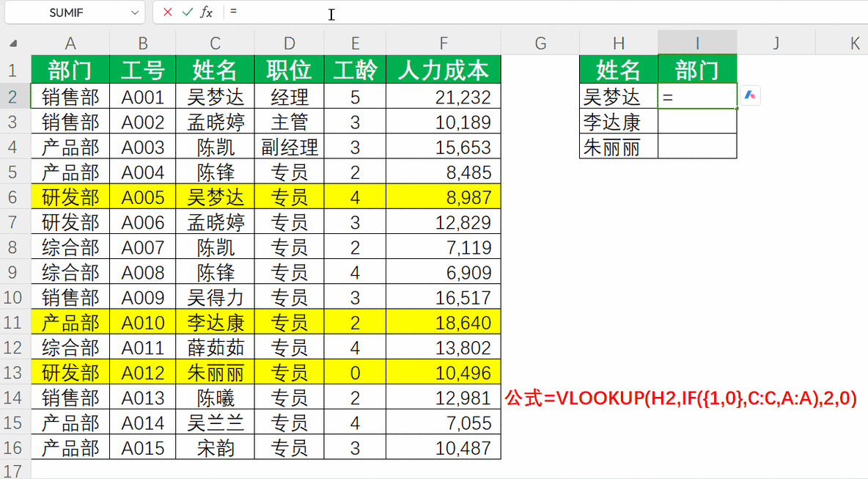This screenshot has width=868, height=479.
Task: Select column J header
Action: coord(776,43)
